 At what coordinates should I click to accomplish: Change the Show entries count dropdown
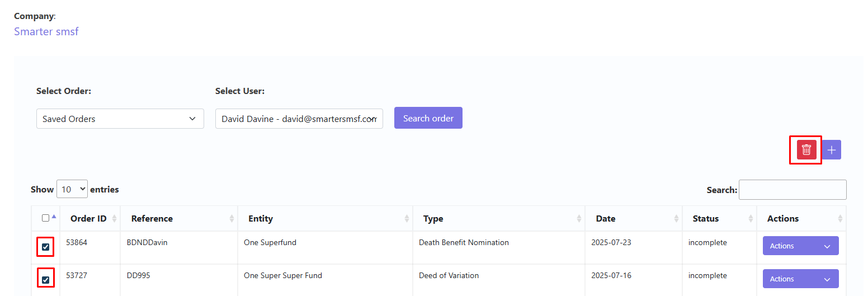72,189
